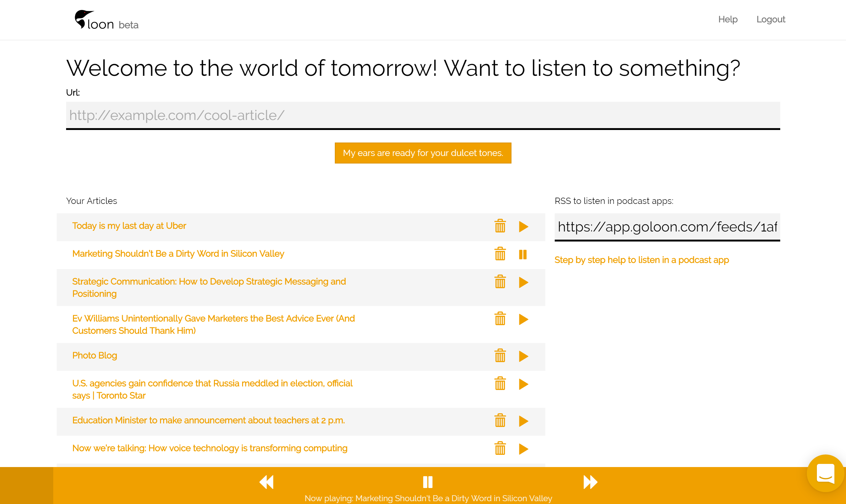This screenshot has height=504, width=846.
Task: Play the 'Ev Williams' article
Action: (x=523, y=319)
